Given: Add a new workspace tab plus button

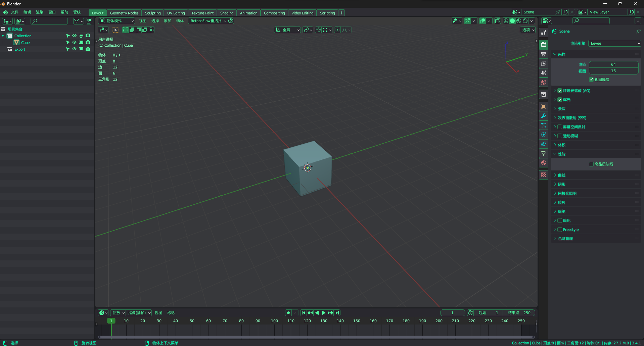Looking at the screenshot, I should (x=341, y=13).
